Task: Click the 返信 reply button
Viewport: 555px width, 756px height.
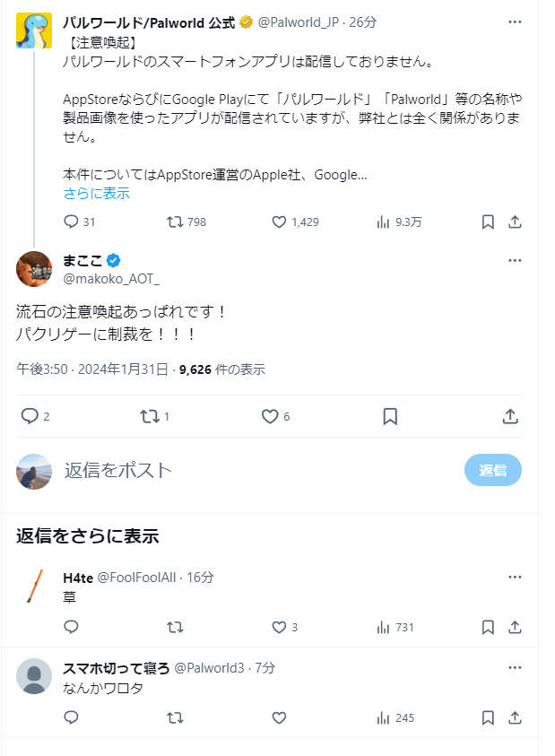Action: tap(493, 470)
